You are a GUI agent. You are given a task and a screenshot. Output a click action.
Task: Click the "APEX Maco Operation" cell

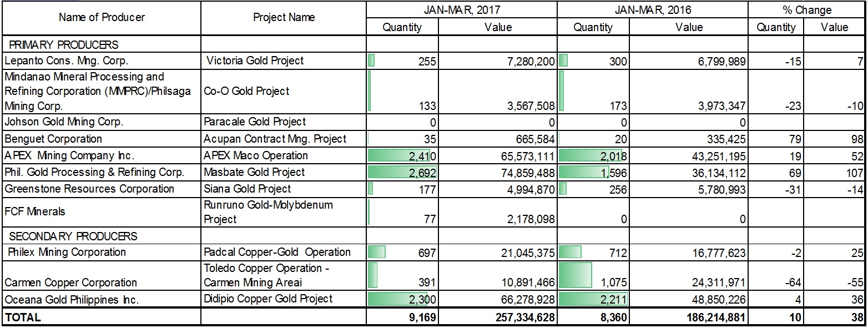pyautogui.click(x=284, y=155)
